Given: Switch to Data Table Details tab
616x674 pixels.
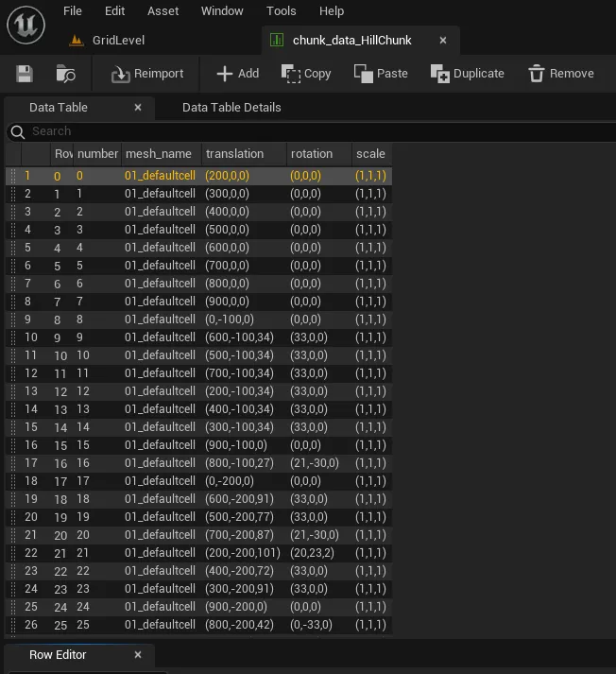Looking at the screenshot, I should click(231, 108).
